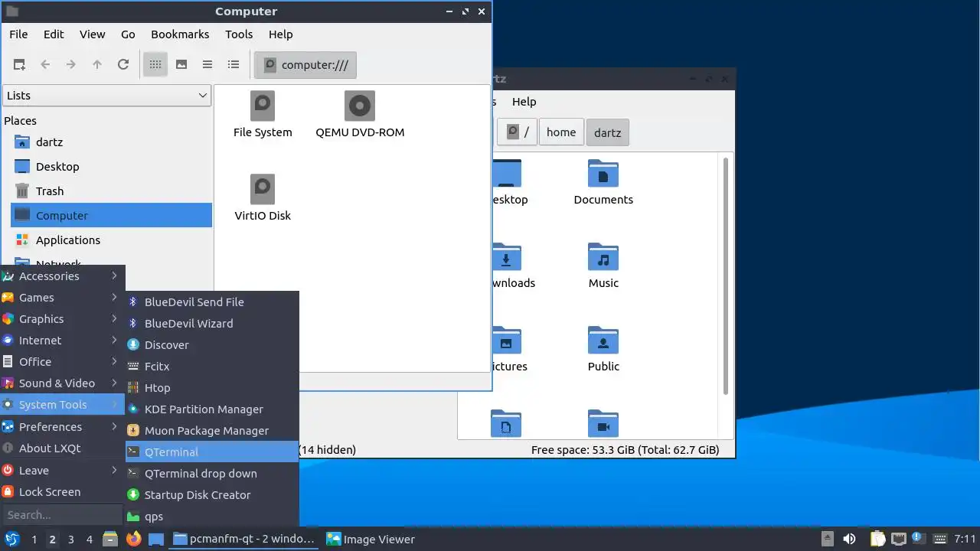Open the Tools menu
This screenshot has width=980, height=551.
239,34
